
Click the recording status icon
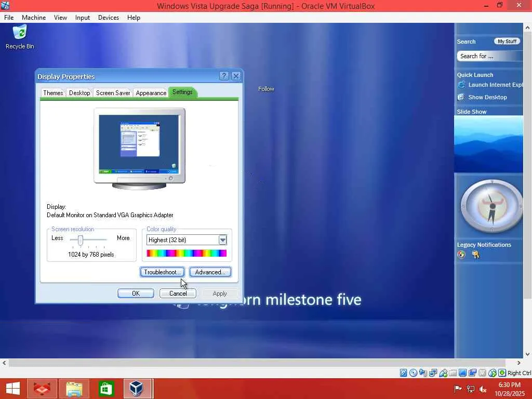pos(472,373)
